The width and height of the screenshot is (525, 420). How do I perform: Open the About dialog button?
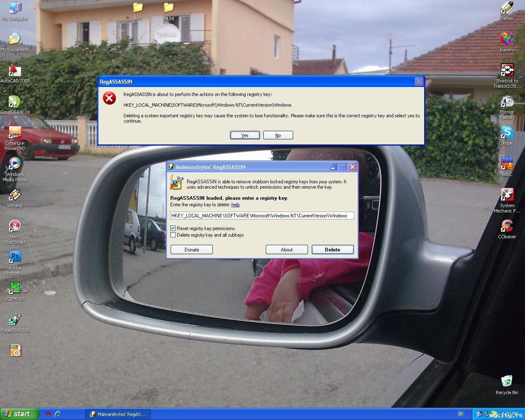point(287,250)
